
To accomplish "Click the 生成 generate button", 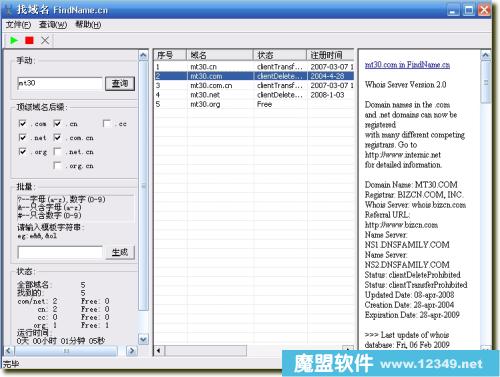I will point(120,252).
